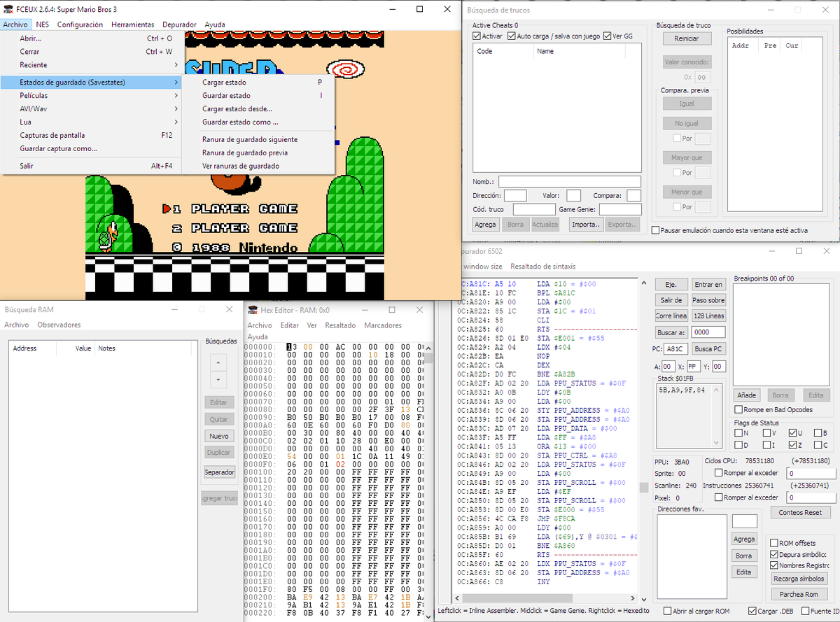Click the Importa.. button
The image size is (840, 622).
(x=586, y=225)
